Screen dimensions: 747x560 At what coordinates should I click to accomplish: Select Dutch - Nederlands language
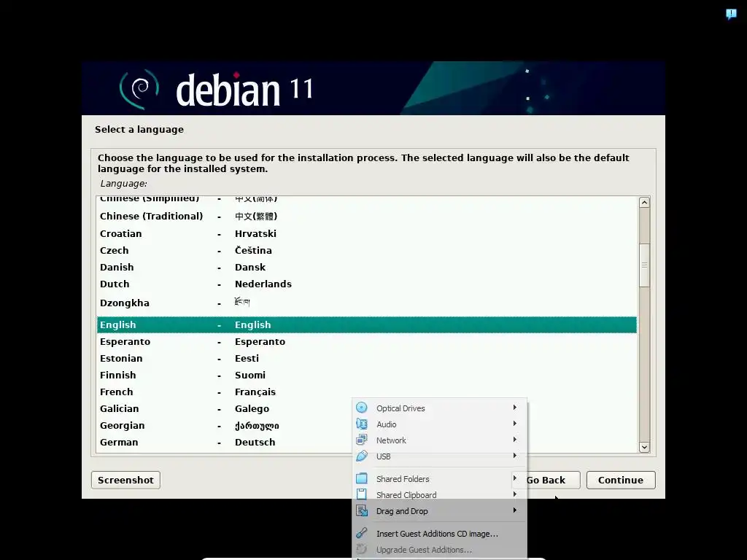[367, 284]
